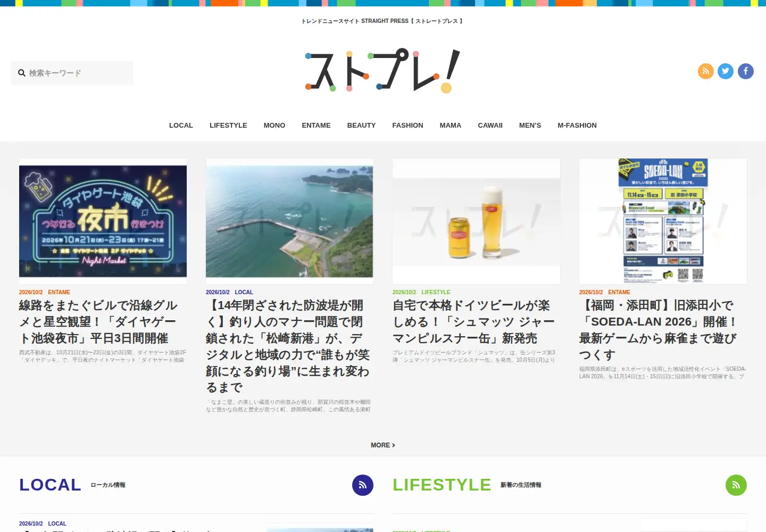
Task: Go to the FASHION category
Action: coord(407,126)
